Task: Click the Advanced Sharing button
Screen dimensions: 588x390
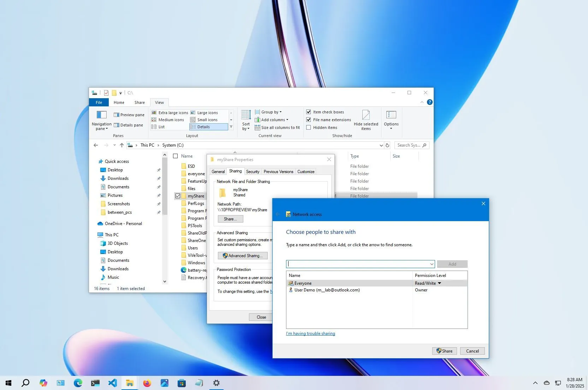Action: click(243, 255)
